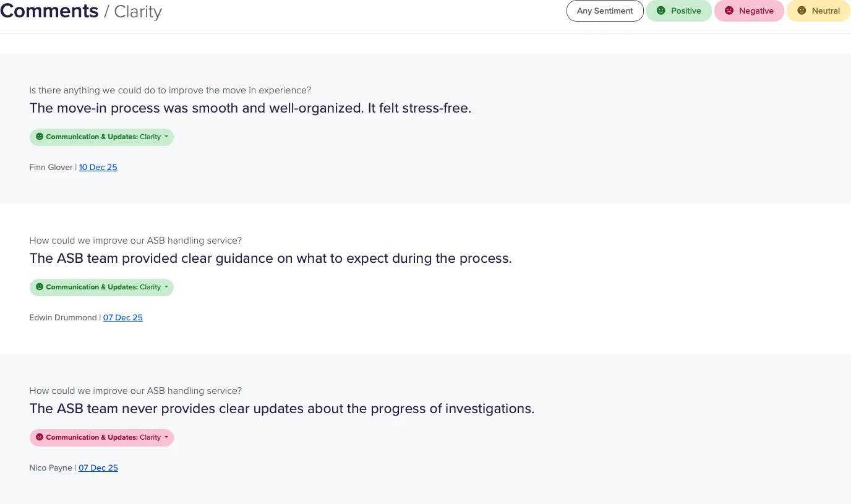Enable the Negative sentiment filter
The width and height of the screenshot is (851, 504).
(x=749, y=11)
